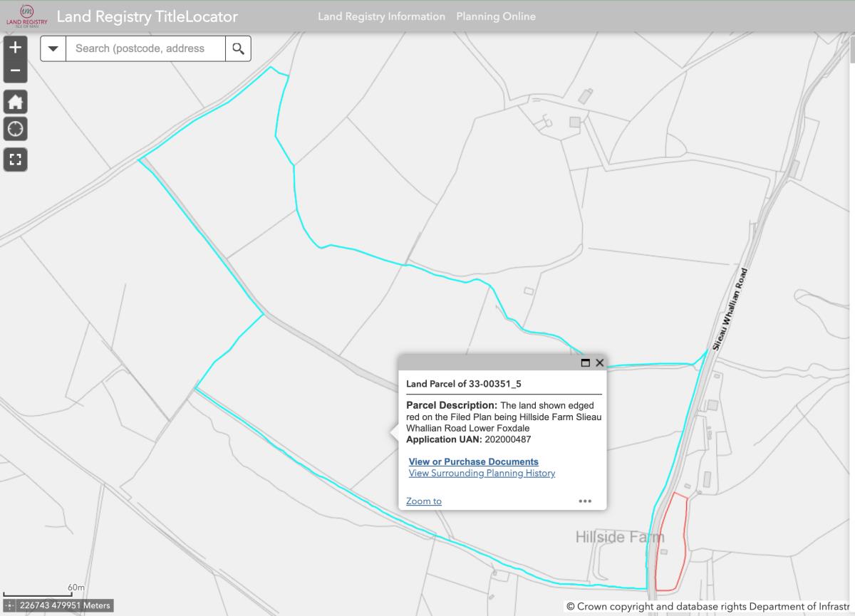Open the search source dropdown arrow
The height and width of the screenshot is (616, 855).
53,48
